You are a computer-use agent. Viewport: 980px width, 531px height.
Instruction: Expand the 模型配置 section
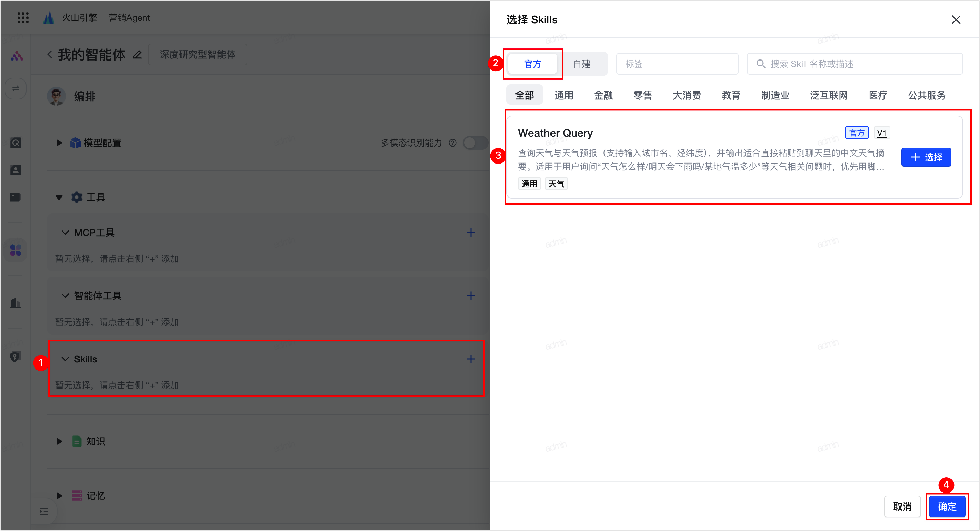tap(59, 143)
